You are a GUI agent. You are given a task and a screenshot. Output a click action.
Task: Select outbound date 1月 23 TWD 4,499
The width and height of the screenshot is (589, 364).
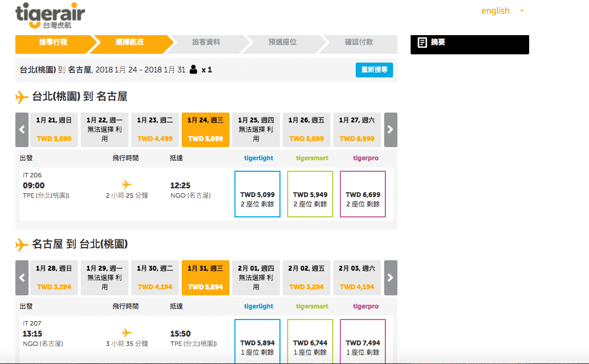(155, 130)
